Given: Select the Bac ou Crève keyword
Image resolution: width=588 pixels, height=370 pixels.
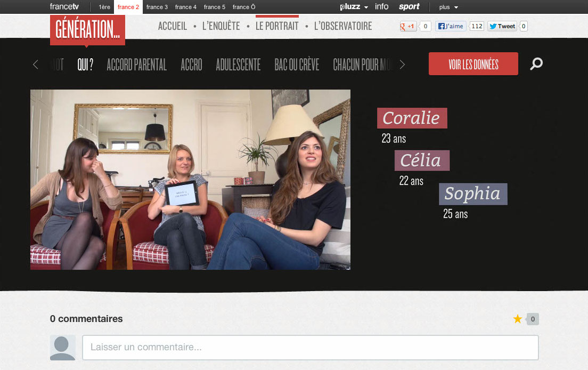Looking at the screenshot, I should coord(297,65).
